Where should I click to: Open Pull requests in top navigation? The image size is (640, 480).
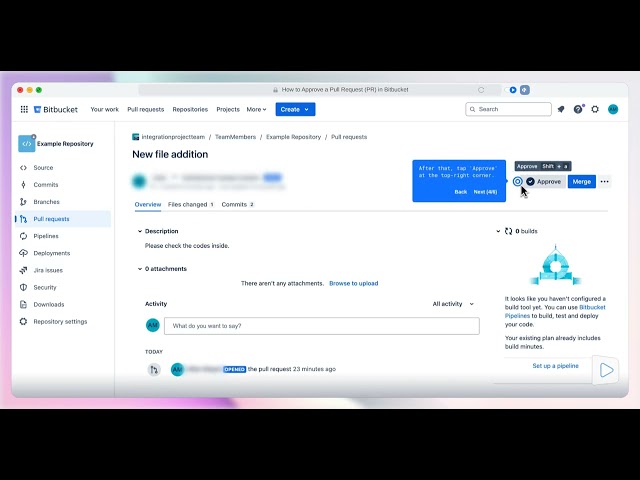(146, 109)
